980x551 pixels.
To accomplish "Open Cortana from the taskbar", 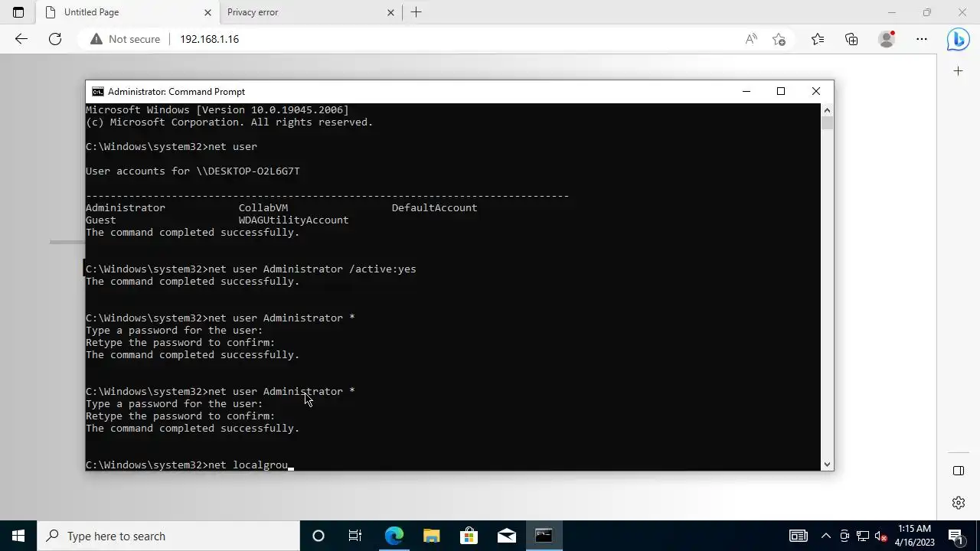I will pyautogui.click(x=318, y=536).
